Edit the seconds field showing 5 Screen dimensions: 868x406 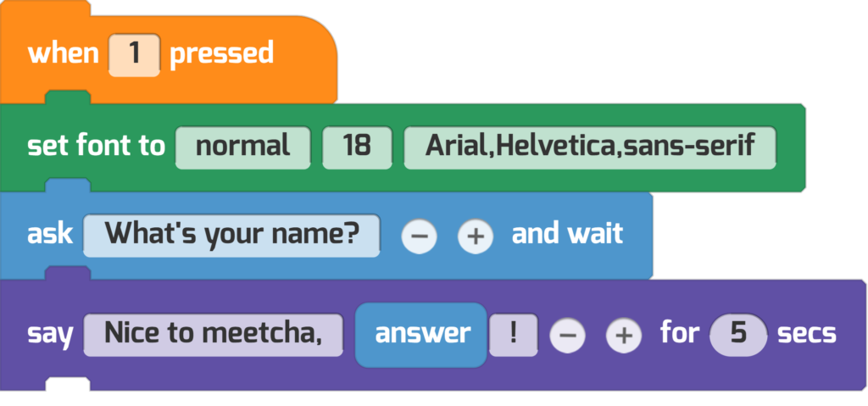pos(738,335)
